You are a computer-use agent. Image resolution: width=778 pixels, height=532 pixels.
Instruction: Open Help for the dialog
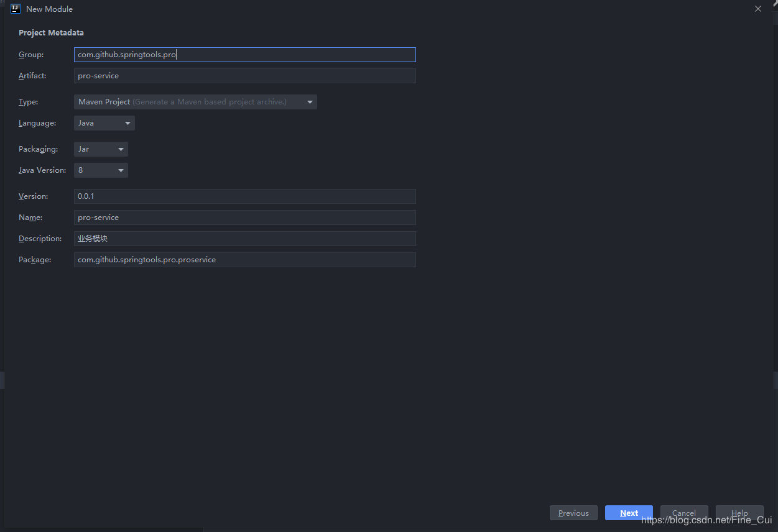tap(739, 513)
